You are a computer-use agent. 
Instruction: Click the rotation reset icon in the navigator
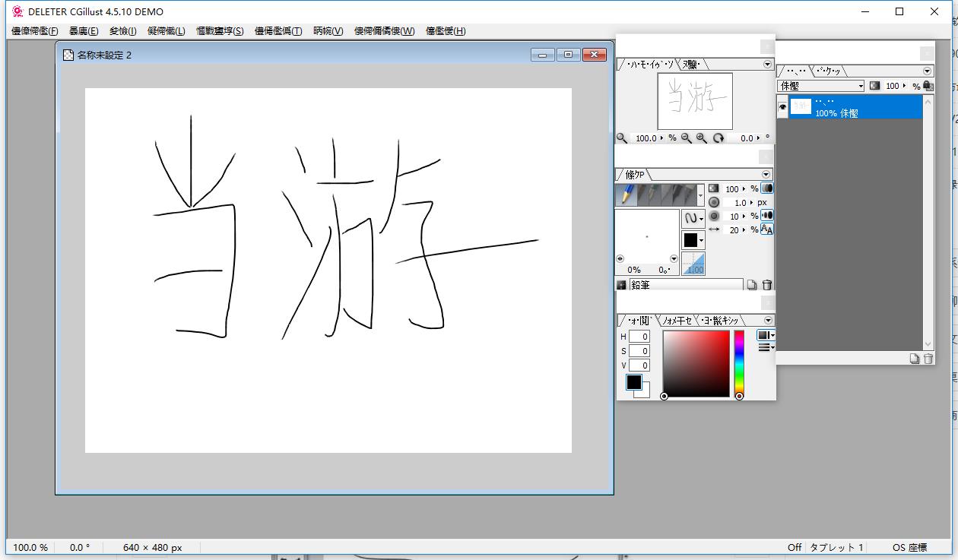pos(719,138)
